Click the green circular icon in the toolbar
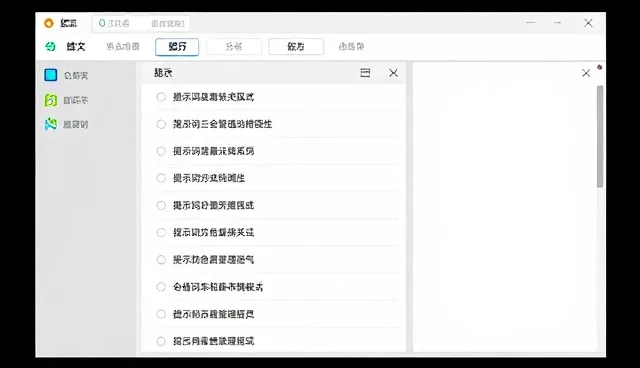This screenshot has height=368, width=640. 50,47
